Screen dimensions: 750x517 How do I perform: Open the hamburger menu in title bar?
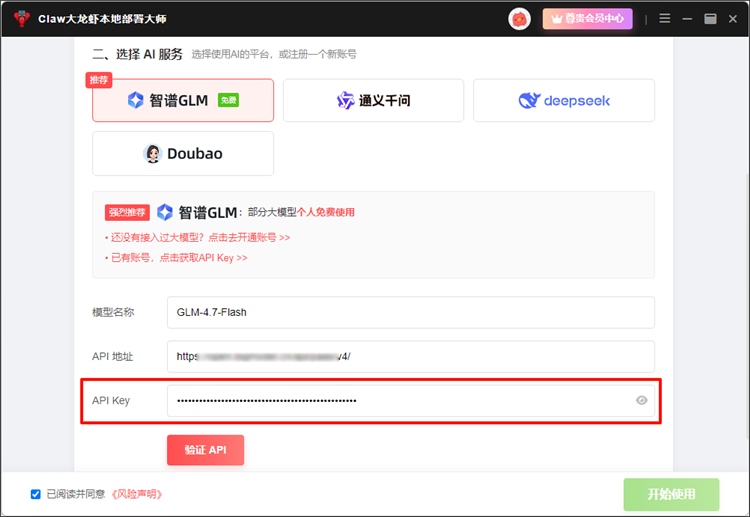[665, 18]
